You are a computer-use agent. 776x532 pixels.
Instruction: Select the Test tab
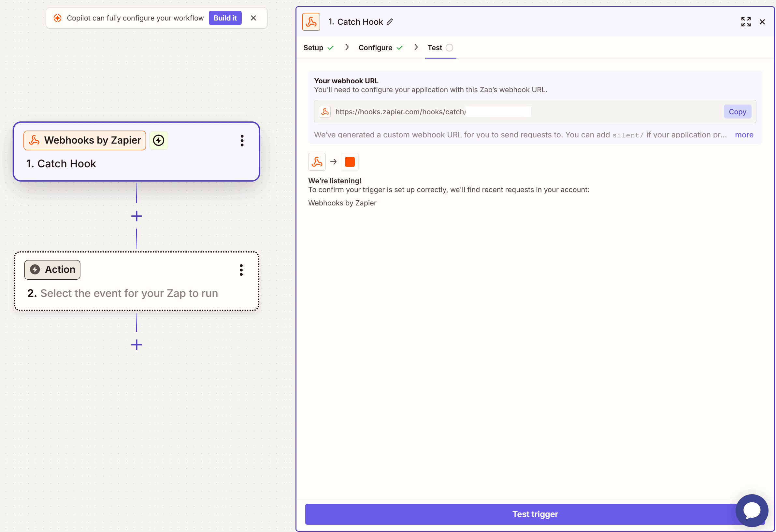(x=435, y=48)
